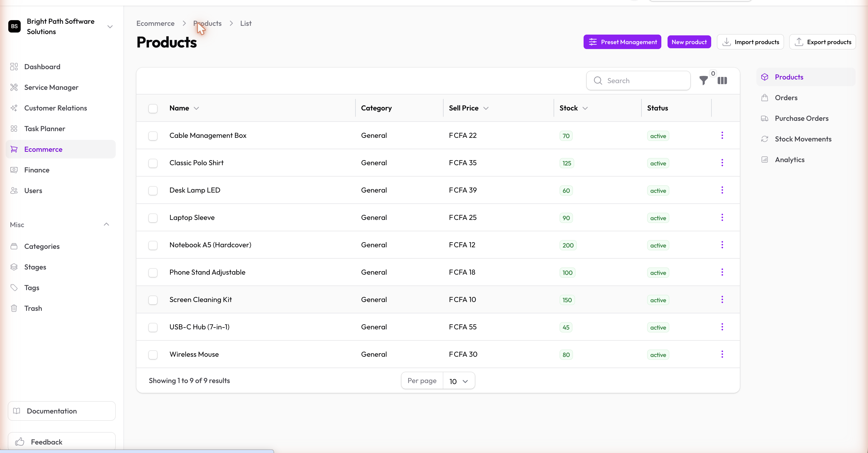Check the Notebook A5 (Hardcover) row
Screen dimensions: 868x453
(153, 245)
